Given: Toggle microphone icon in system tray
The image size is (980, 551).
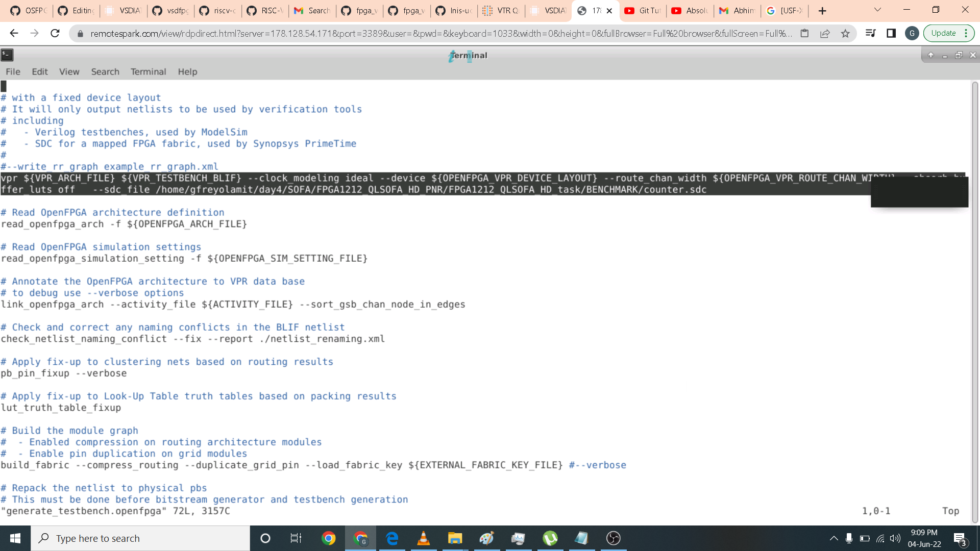Looking at the screenshot, I should pos(849,538).
